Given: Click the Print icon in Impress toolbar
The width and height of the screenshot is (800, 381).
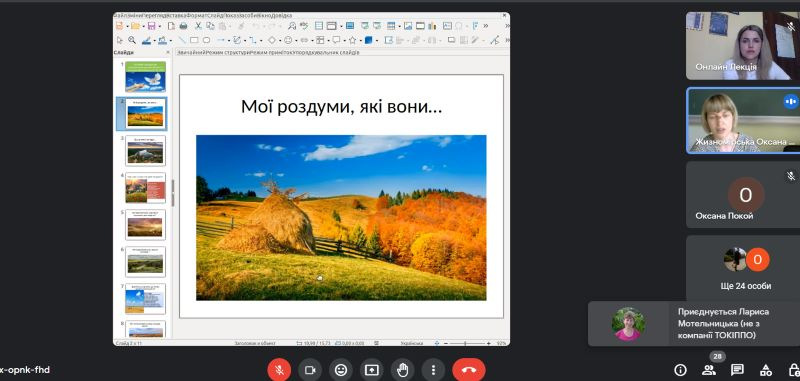Looking at the screenshot, I should [183, 26].
